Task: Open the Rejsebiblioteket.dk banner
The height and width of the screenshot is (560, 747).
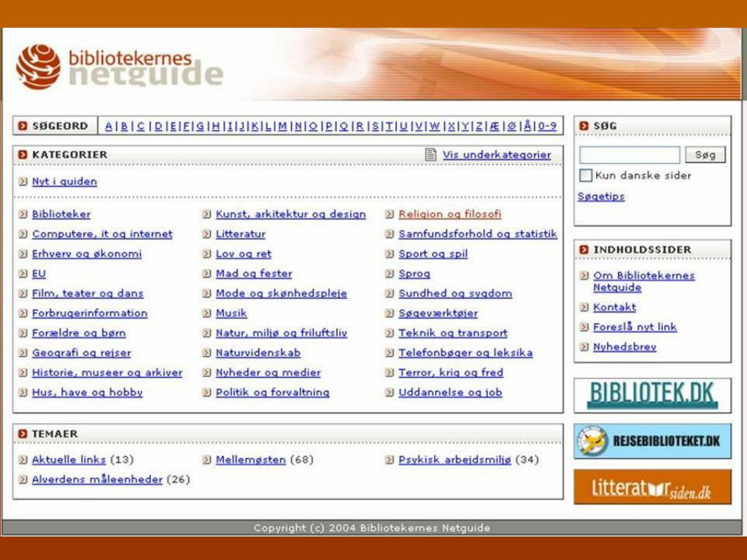Action: tap(652, 441)
